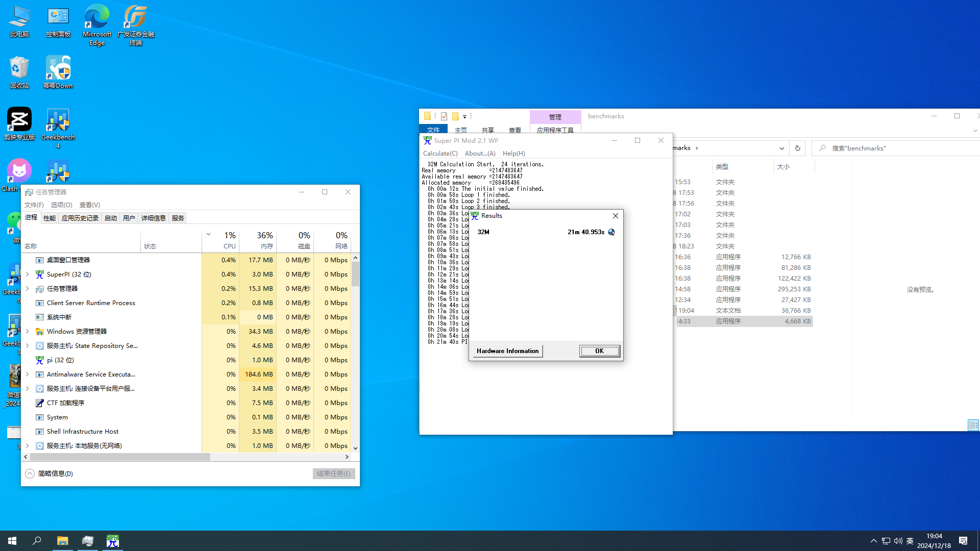
Task: Open the network tray icon
Action: pyautogui.click(x=886, y=541)
